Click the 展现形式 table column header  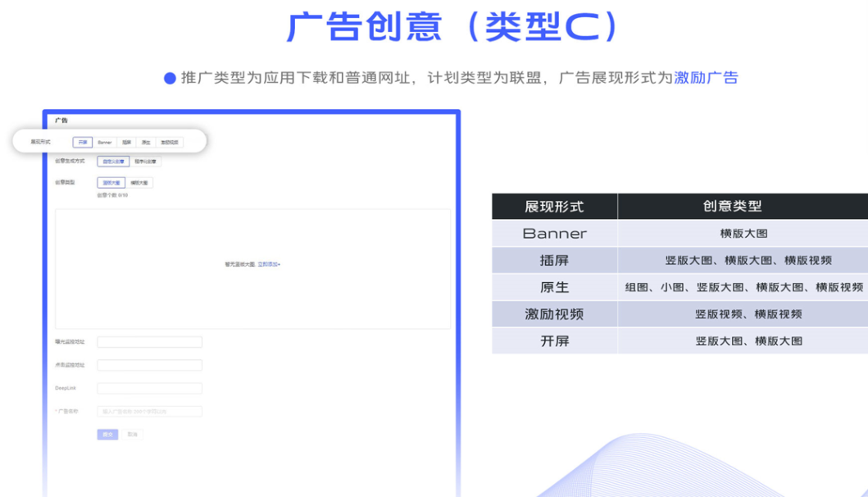pos(554,207)
